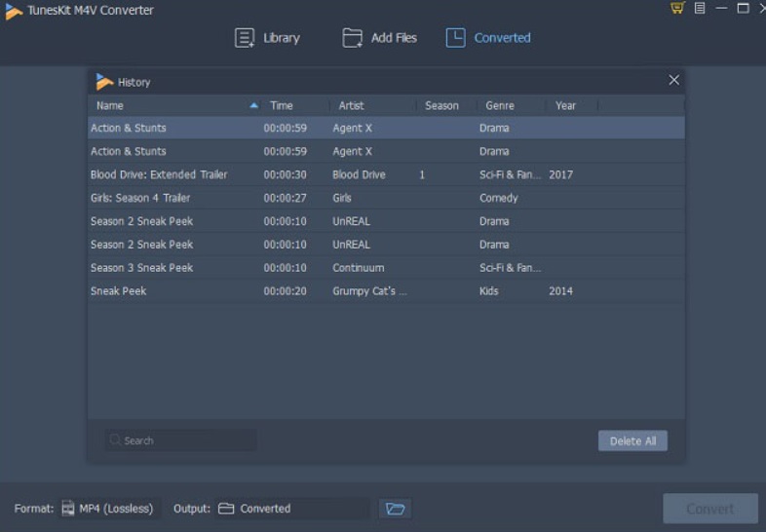Click the MP4 format file icon
Image resolution: width=766 pixels, height=532 pixels.
(x=68, y=509)
